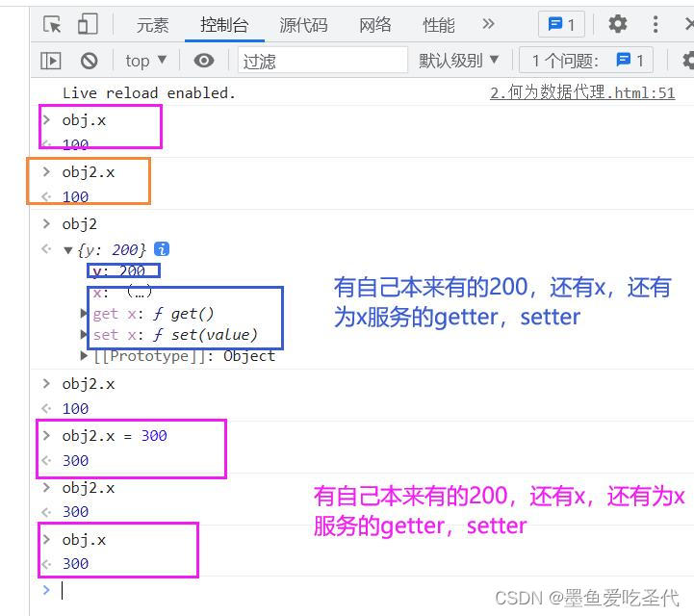Open the three-dot customize menu
694x616 pixels.
point(655,24)
